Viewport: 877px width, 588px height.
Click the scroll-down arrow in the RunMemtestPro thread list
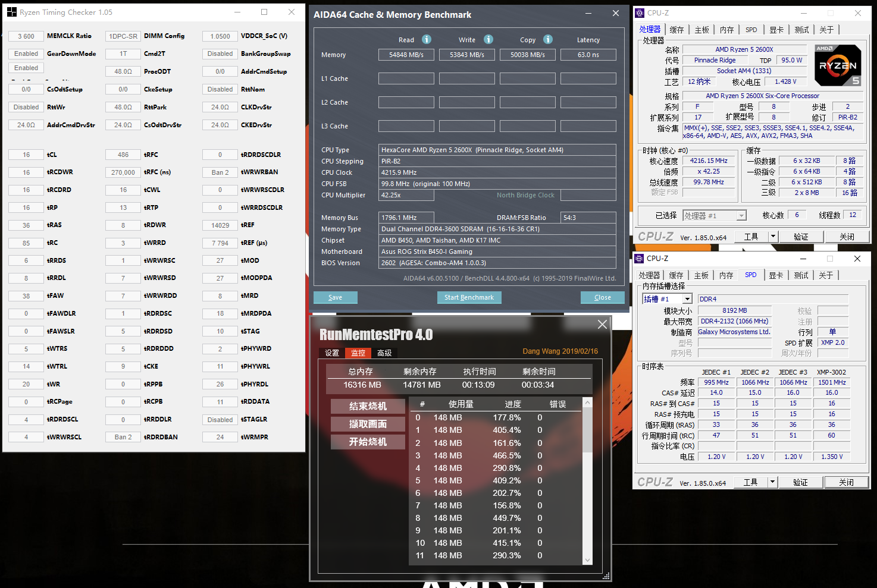pos(588,559)
